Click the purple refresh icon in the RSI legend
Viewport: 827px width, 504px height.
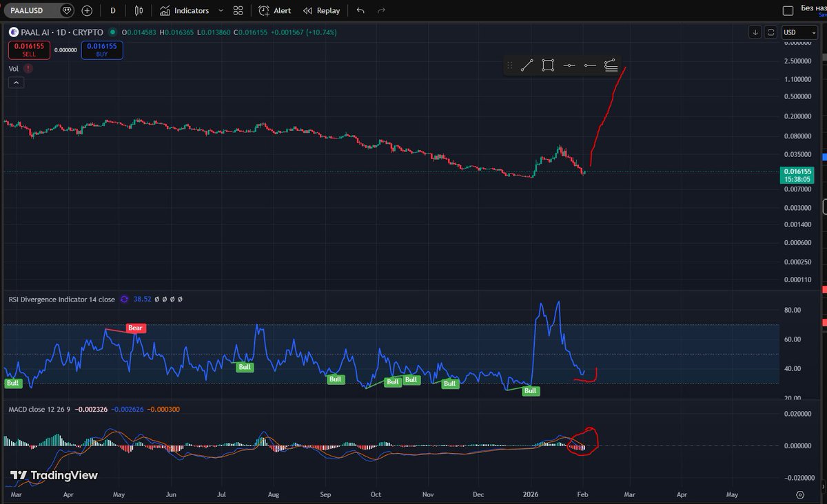point(125,300)
